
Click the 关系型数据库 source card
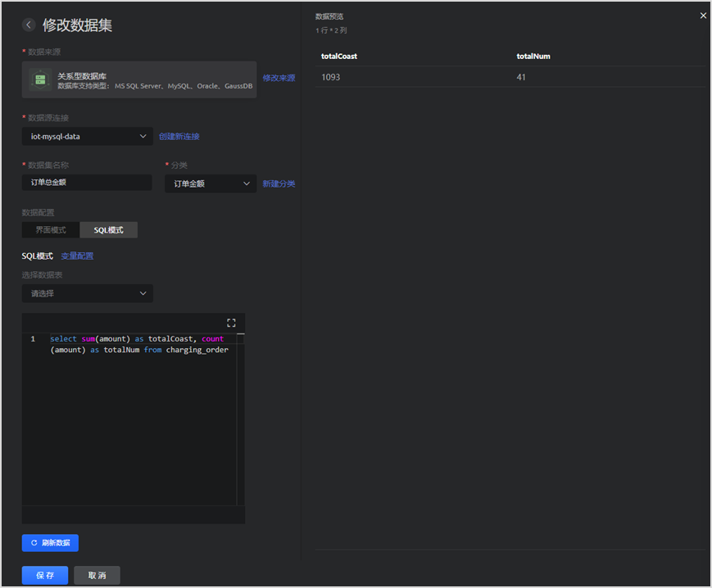pos(139,80)
